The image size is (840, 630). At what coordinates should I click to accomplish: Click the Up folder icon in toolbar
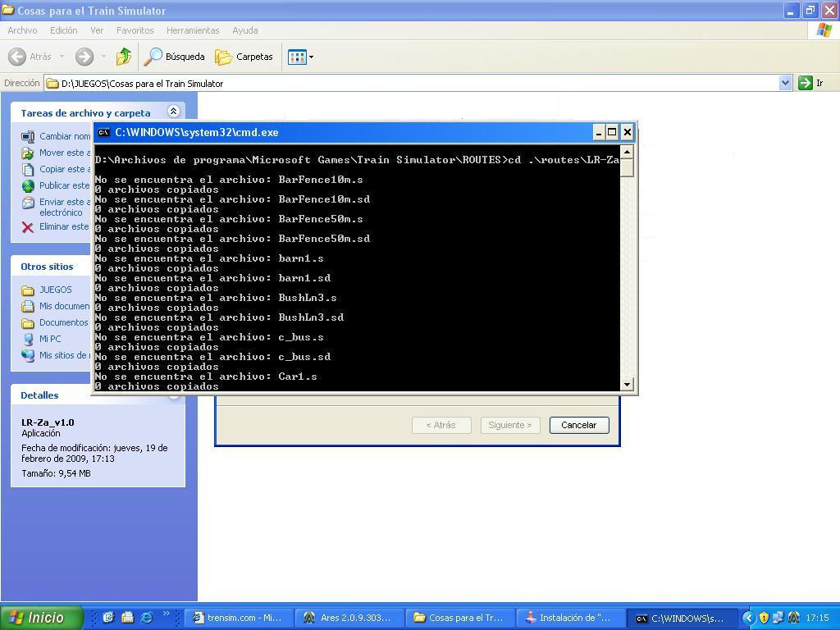click(x=123, y=57)
